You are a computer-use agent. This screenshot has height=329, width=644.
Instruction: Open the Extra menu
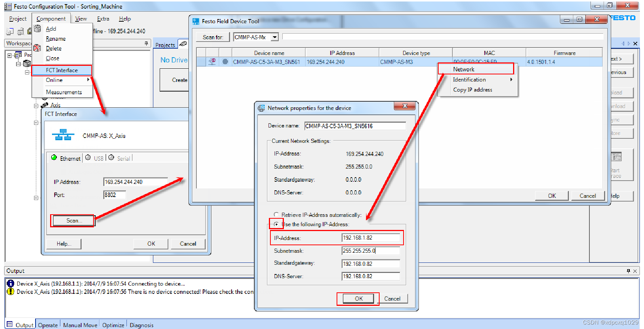click(103, 19)
